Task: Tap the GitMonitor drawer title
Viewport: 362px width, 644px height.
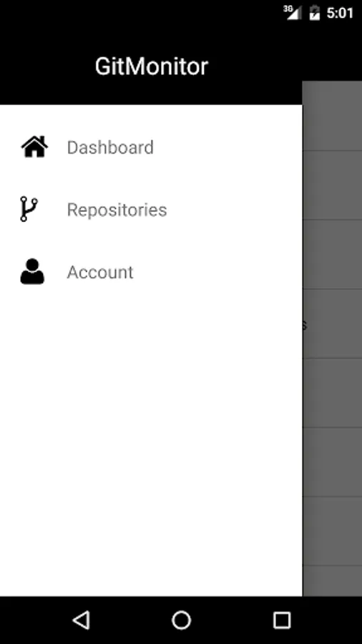Action: tap(152, 66)
